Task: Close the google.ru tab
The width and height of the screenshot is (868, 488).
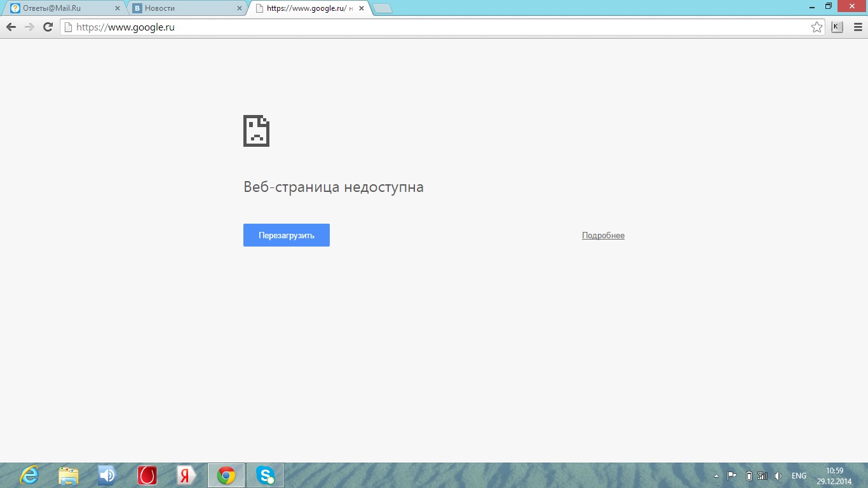Action: pos(362,9)
